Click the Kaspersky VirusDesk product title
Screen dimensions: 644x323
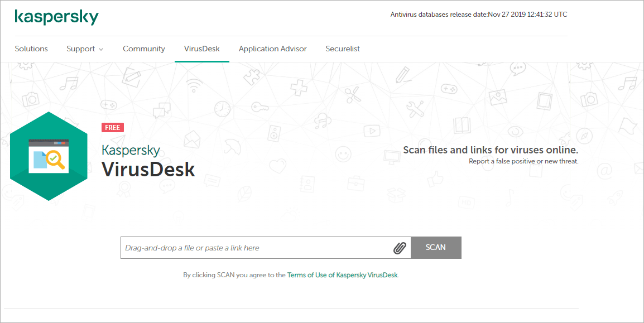pos(148,161)
